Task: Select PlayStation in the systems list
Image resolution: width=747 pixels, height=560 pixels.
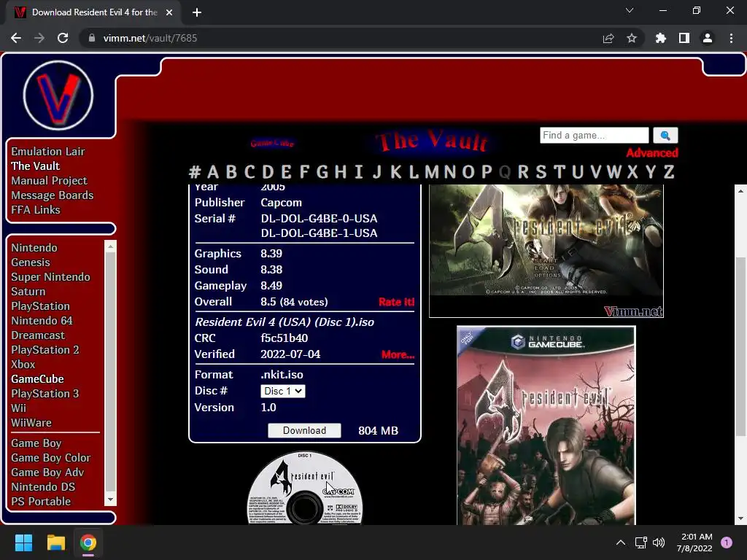Action: click(41, 306)
